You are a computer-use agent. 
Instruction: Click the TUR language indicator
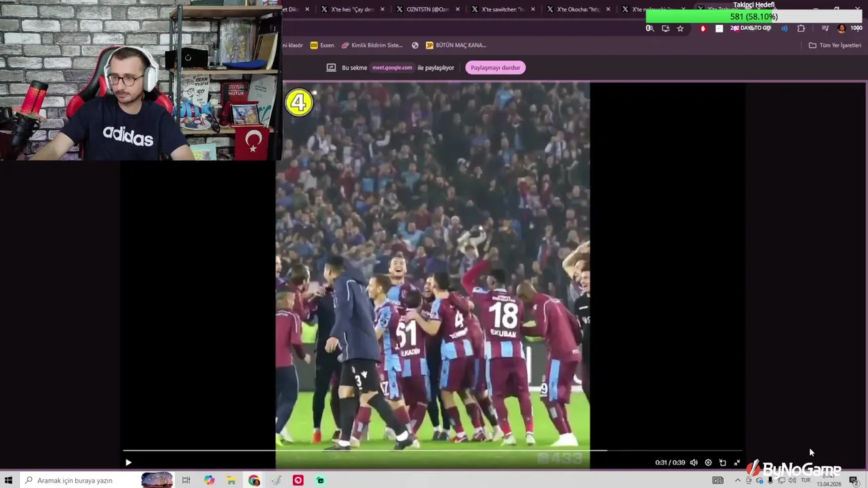point(806,481)
